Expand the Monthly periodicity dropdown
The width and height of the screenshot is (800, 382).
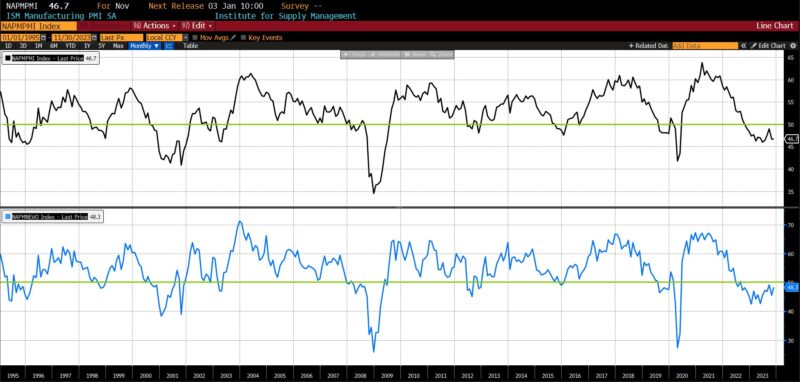(144, 45)
